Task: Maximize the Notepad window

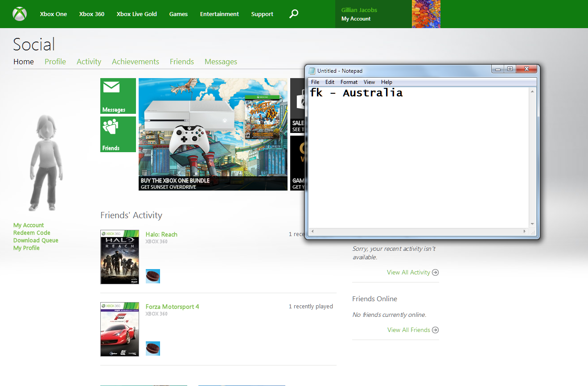Action: tap(510, 69)
